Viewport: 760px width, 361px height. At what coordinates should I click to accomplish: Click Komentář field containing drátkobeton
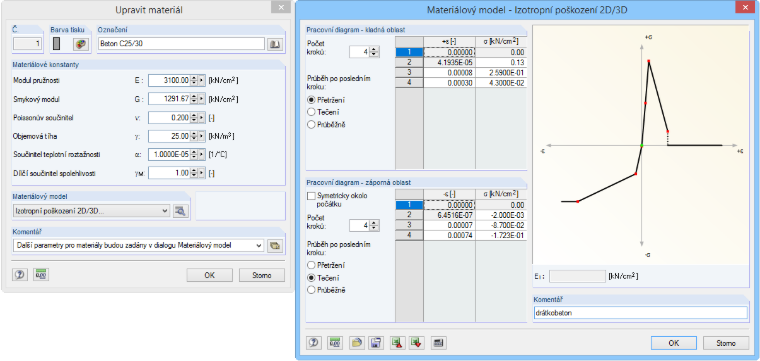click(x=640, y=313)
